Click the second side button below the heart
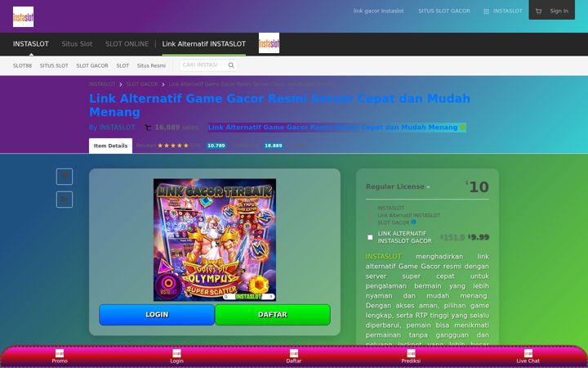 [x=65, y=200]
